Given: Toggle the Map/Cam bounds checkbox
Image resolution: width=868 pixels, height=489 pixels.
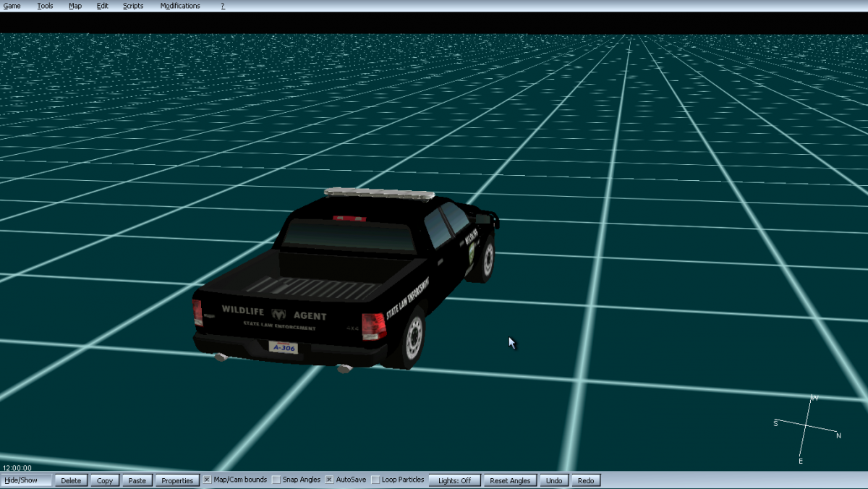Looking at the screenshot, I should click(x=207, y=480).
